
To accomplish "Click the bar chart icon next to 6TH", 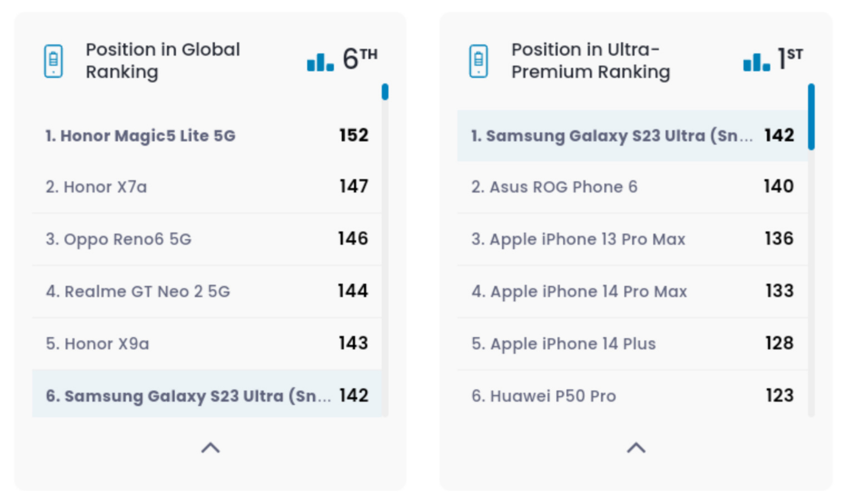I will (x=320, y=62).
